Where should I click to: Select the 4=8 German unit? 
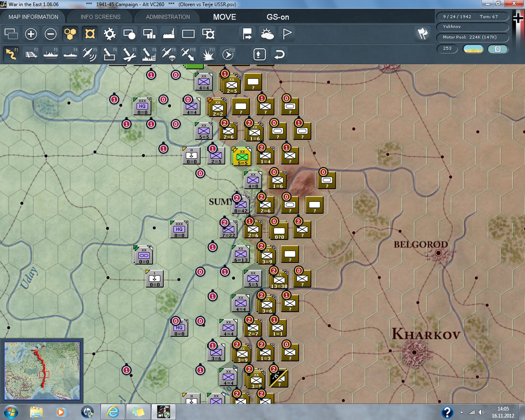point(253,180)
